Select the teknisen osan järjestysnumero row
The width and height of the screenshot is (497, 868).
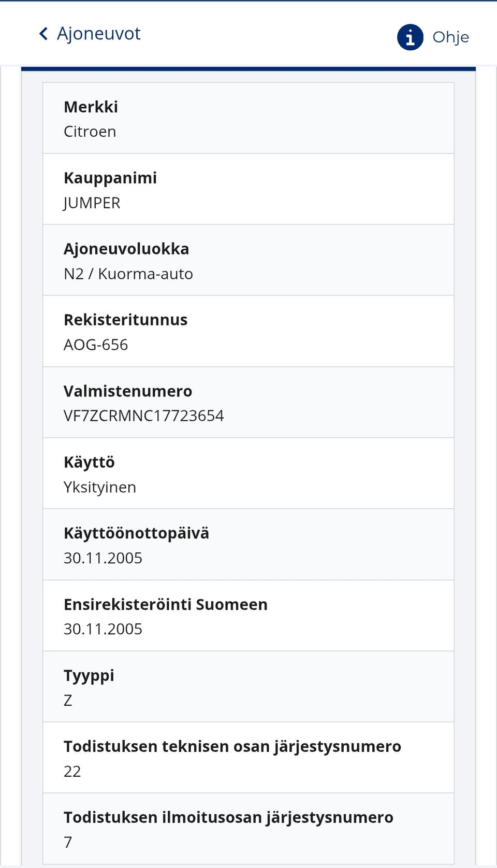(248, 758)
